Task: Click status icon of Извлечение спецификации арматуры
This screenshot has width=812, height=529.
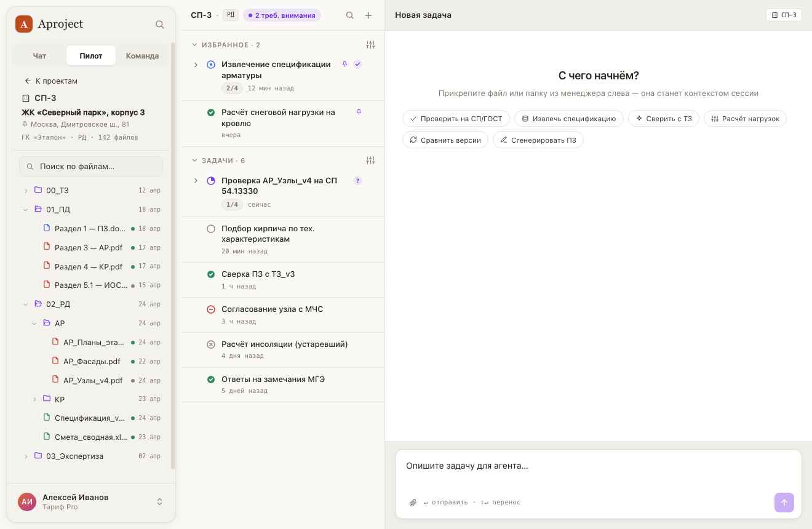Action: tap(211, 65)
